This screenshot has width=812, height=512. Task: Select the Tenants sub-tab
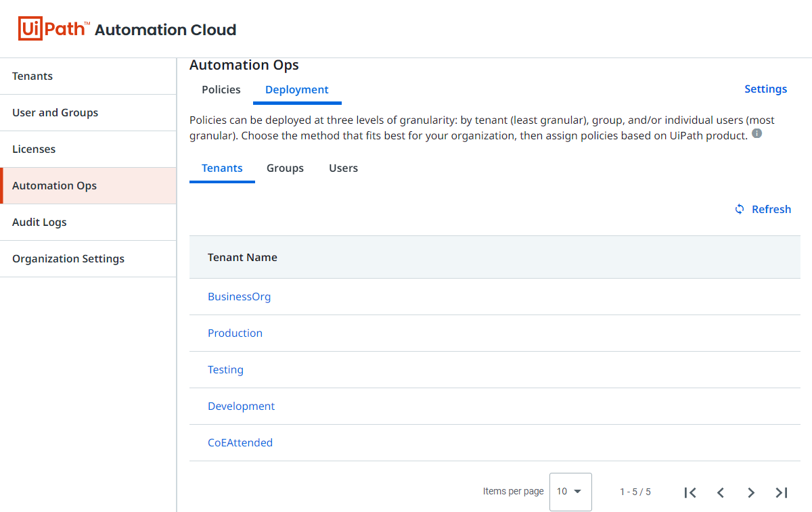(222, 168)
